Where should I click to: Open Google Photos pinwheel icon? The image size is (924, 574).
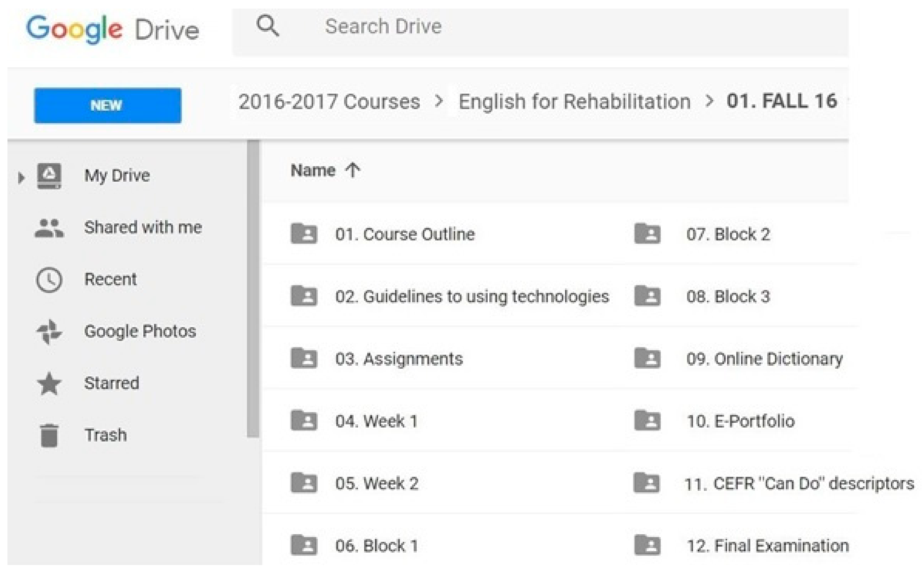tap(49, 332)
